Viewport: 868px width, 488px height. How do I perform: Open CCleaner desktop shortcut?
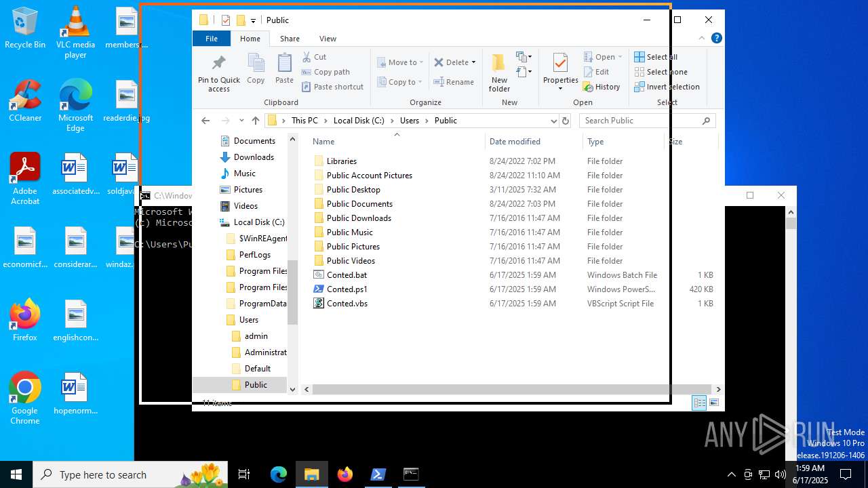25,102
